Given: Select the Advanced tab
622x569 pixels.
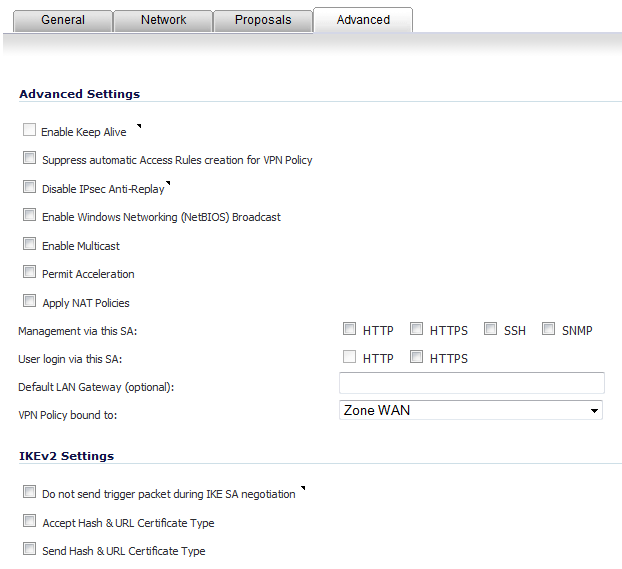Looking at the screenshot, I should [363, 20].
